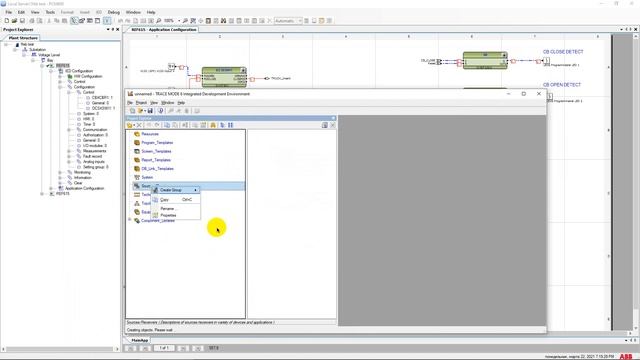640x360 pixels.
Task: Select Authorization item in the tree
Action: click(x=95, y=135)
